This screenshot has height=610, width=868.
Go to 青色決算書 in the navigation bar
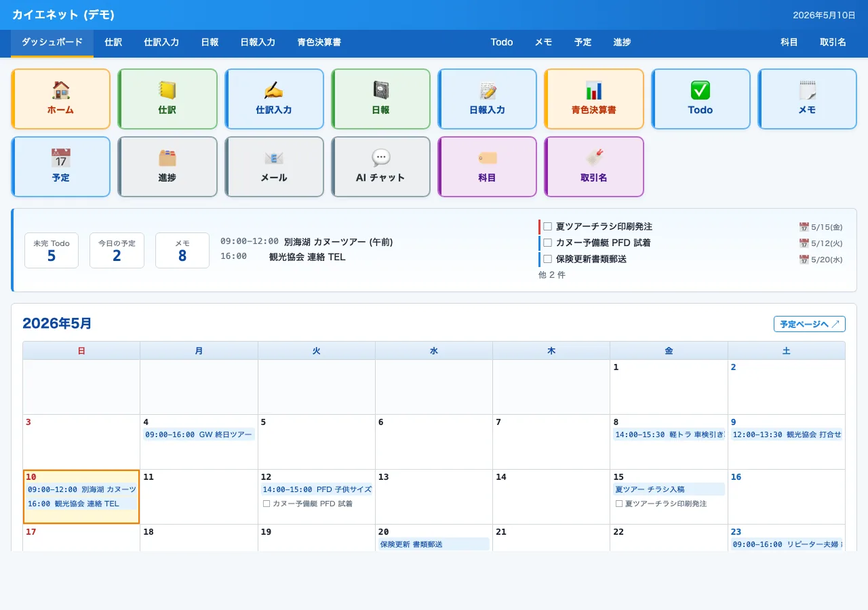click(x=319, y=42)
